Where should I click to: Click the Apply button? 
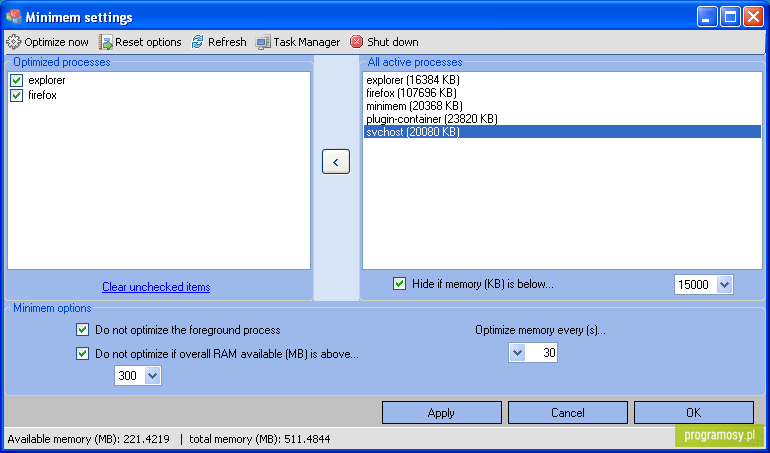tap(441, 413)
